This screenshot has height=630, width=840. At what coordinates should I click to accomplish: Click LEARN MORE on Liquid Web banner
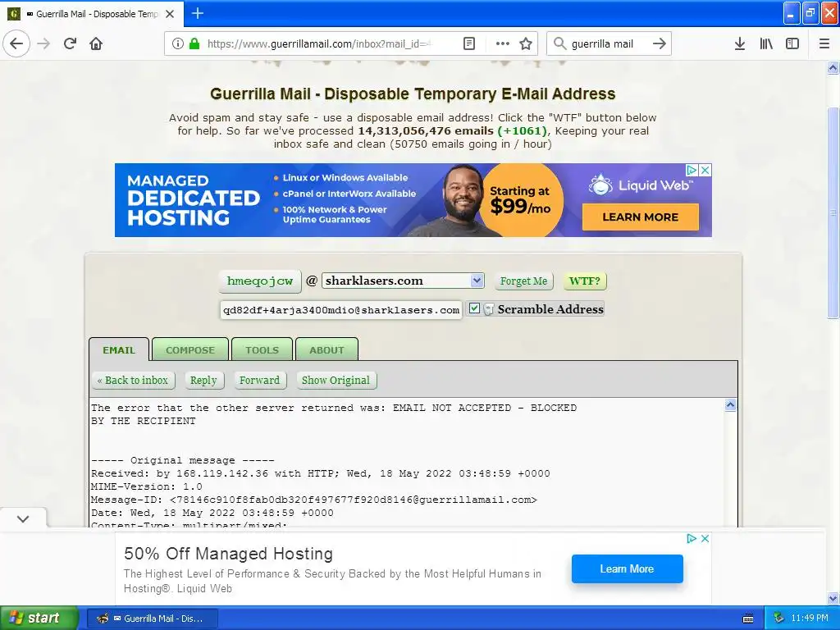pyautogui.click(x=640, y=217)
